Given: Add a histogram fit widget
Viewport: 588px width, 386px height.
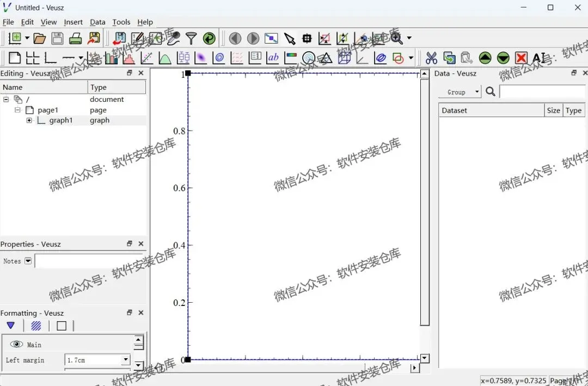Looking at the screenshot, I should click(128, 58).
